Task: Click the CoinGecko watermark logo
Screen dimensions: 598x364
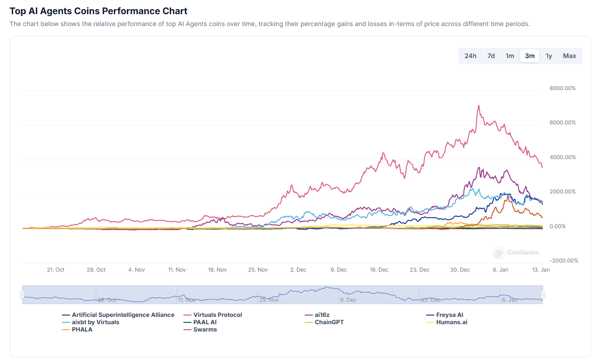Action: [x=499, y=252]
